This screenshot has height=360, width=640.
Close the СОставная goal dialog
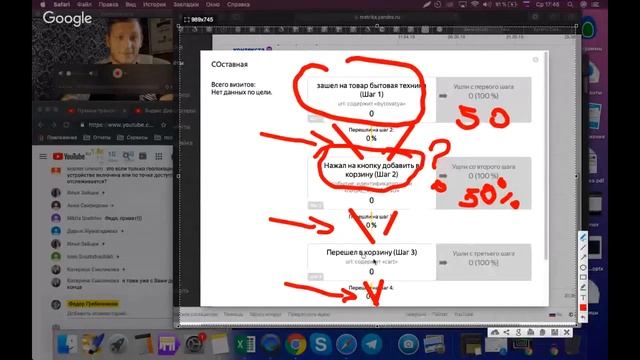(536, 60)
